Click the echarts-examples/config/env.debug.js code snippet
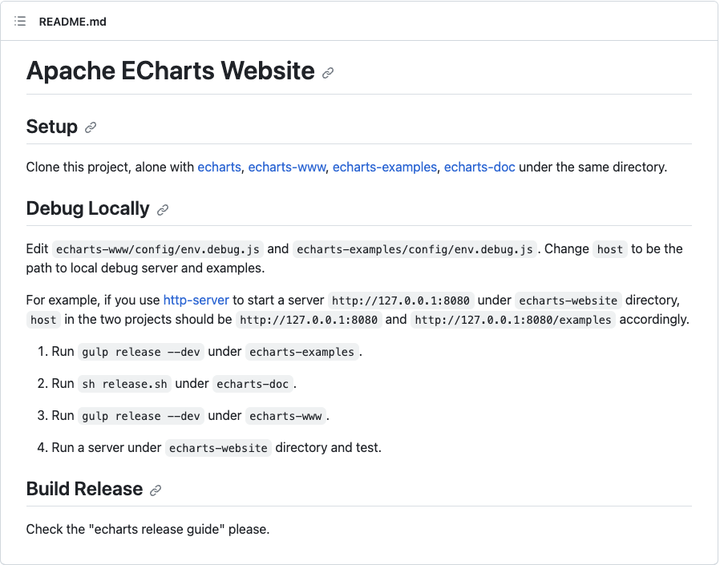This screenshot has height=565, width=720. pos(415,249)
